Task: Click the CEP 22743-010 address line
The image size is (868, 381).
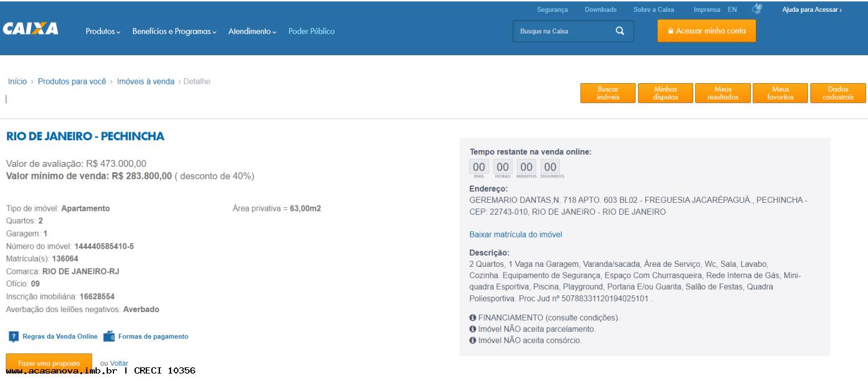Action: pos(567,212)
